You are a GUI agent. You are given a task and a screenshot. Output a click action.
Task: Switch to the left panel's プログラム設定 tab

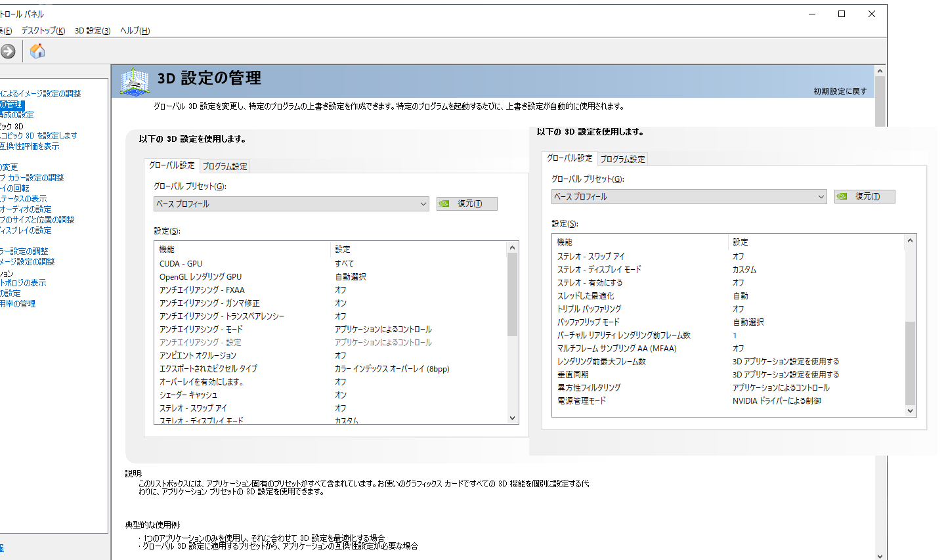(x=225, y=167)
